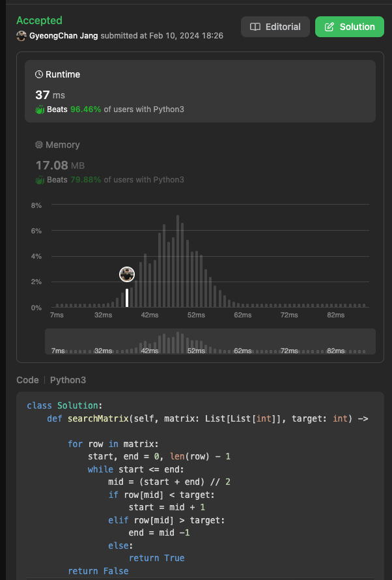Click the tallest histogram bar near 48ms

coord(178,261)
